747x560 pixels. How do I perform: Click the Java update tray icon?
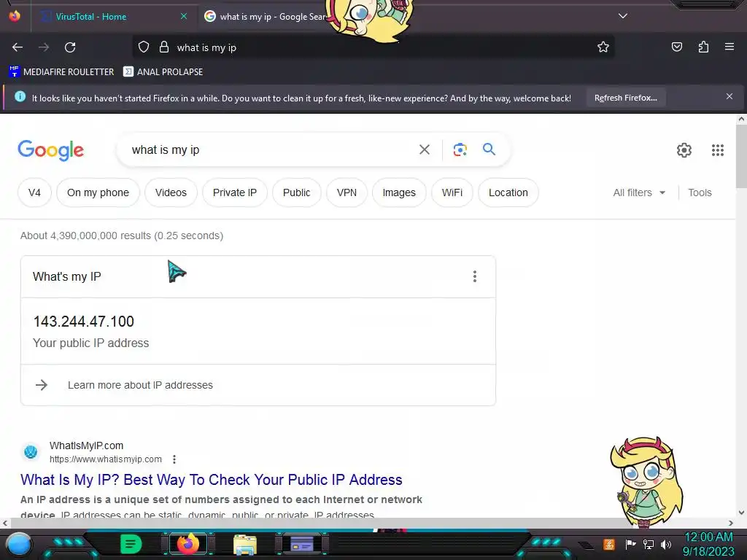point(609,544)
